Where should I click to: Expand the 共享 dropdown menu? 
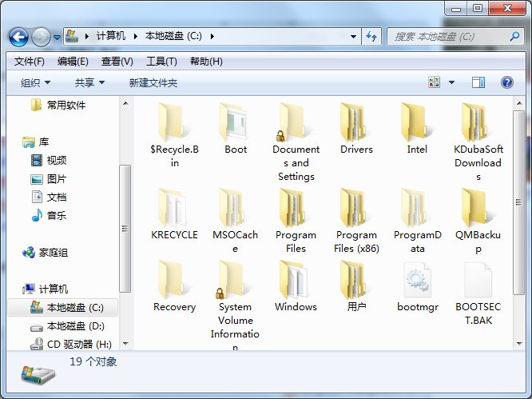point(89,82)
